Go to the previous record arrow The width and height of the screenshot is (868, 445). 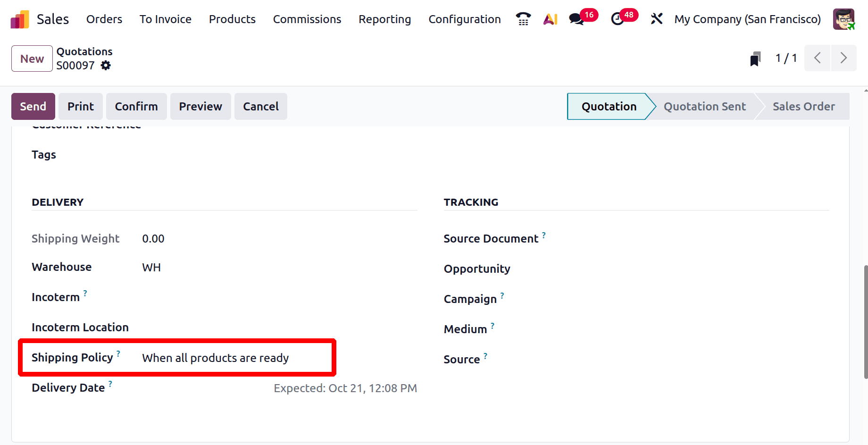(x=818, y=58)
